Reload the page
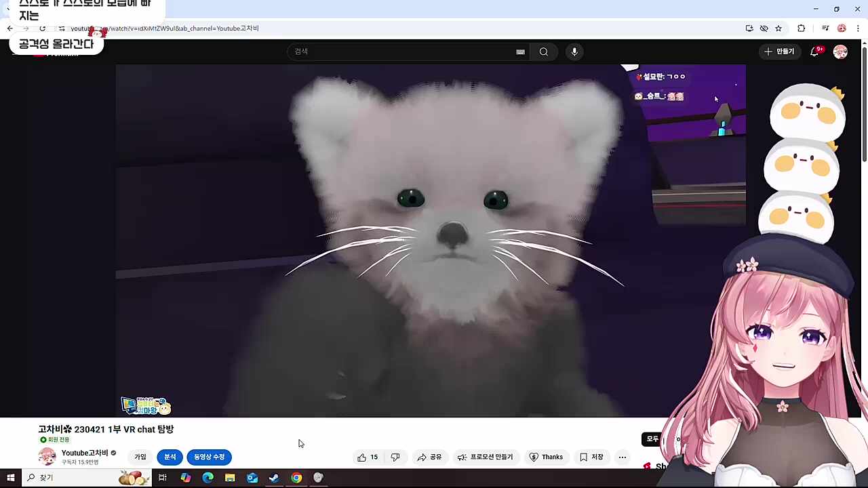This screenshot has width=868, height=488. coord(42,28)
